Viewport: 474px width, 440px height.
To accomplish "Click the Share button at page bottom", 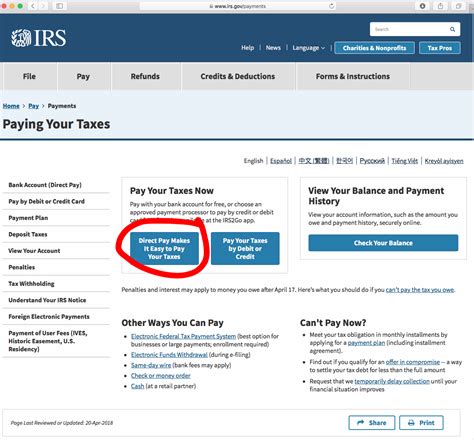I will click(372, 423).
